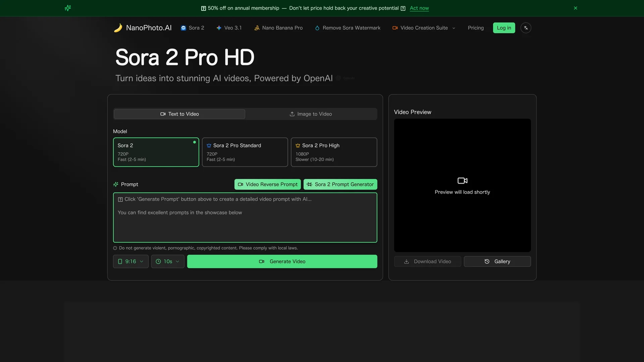Switch to the Image to Video tab
Viewport: 644px width, 362px height.
click(x=311, y=114)
